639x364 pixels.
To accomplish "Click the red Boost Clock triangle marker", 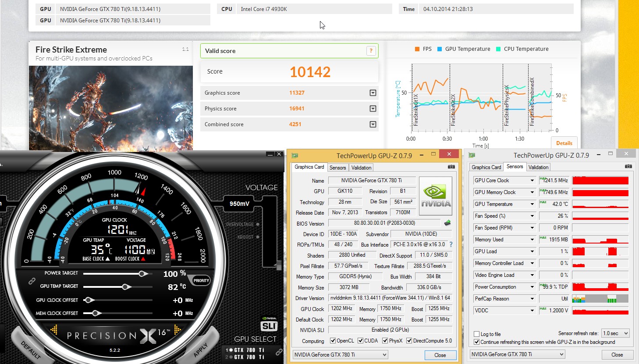I will (143, 259).
